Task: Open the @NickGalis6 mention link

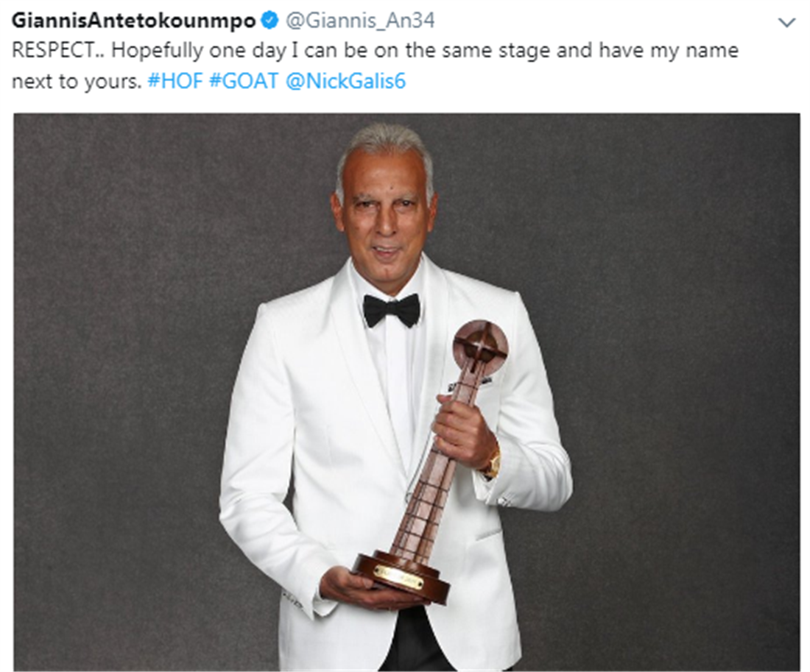Action: (x=345, y=81)
